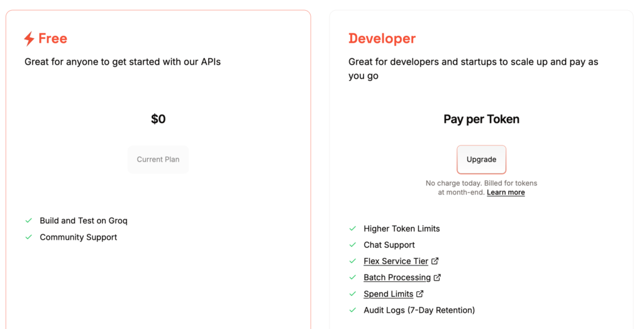The height and width of the screenshot is (329, 644).
Task: Click the disabled Current Plan button
Action: tap(158, 160)
